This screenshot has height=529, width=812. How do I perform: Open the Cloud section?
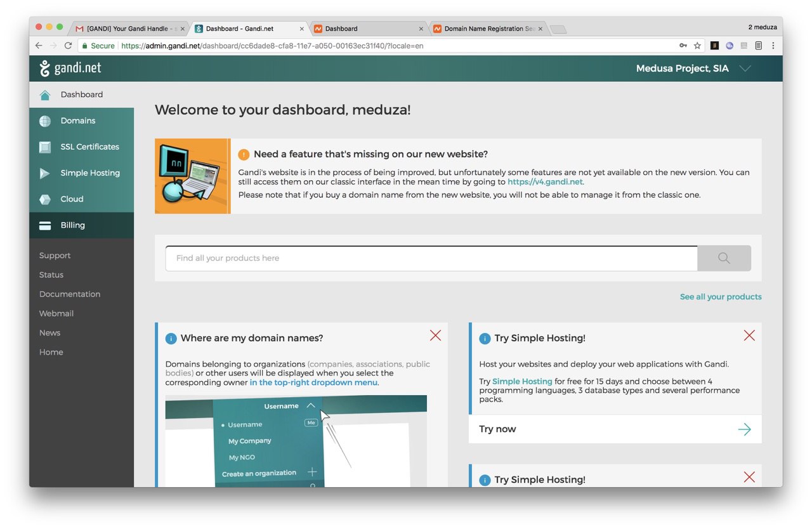[x=81, y=199]
